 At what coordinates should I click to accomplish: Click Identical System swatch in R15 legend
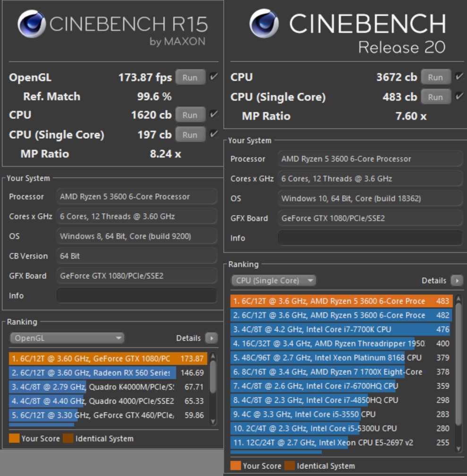tap(68, 438)
